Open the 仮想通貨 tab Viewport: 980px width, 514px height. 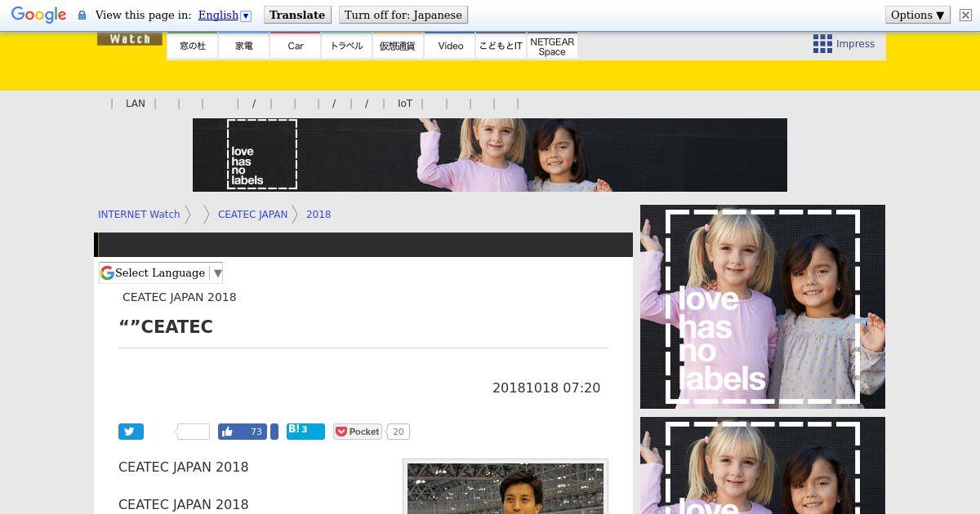398,46
